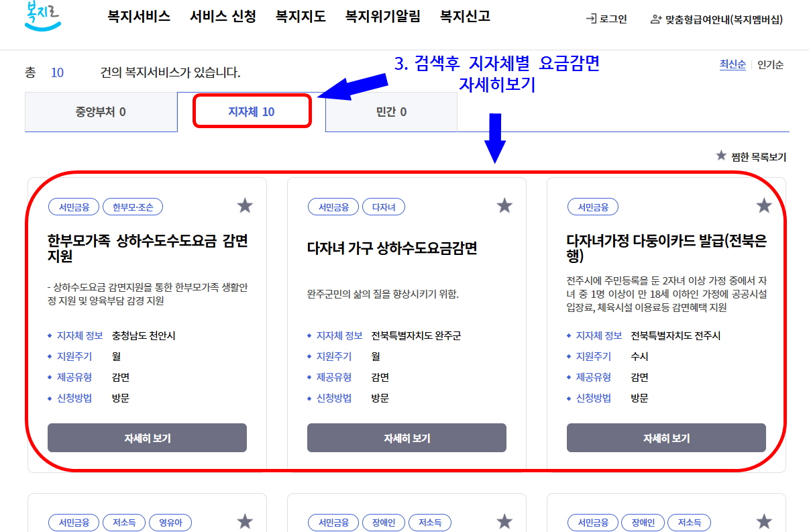
Task: Click the membership person icon beside 맞춤형급여안내
Action: click(x=656, y=19)
